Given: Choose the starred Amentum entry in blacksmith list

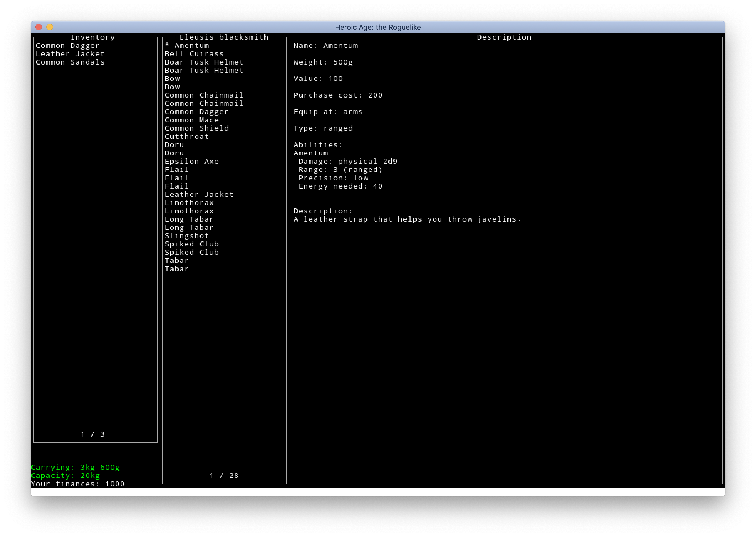Looking at the screenshot, I should 187,46.
